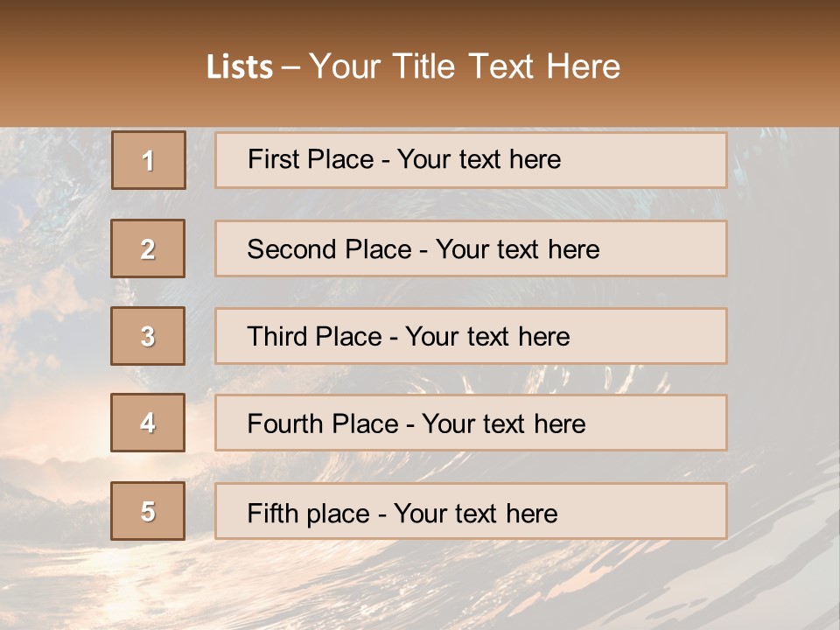
Task: Select the number 2 box
Action: [x=148, y=248]
